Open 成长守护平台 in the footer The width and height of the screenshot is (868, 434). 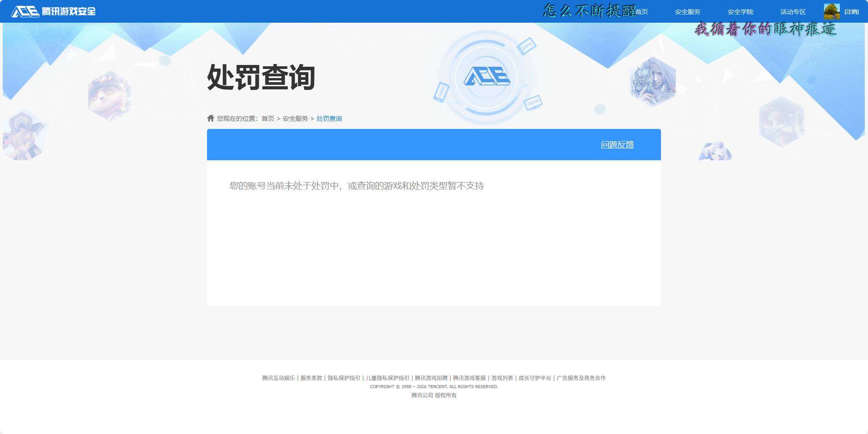click(x=534, y=378)
